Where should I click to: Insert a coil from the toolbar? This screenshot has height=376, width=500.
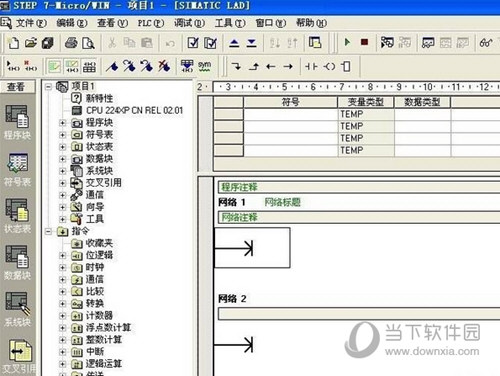329,66
